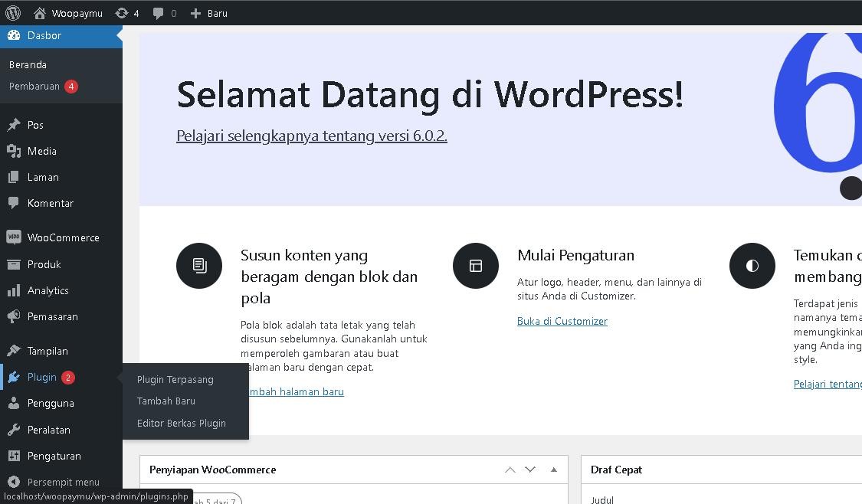Viewport: 862px width, 504px height.
Task: Move Penyiapan WooCommerce panel up
Action: (x=510, y=470)
